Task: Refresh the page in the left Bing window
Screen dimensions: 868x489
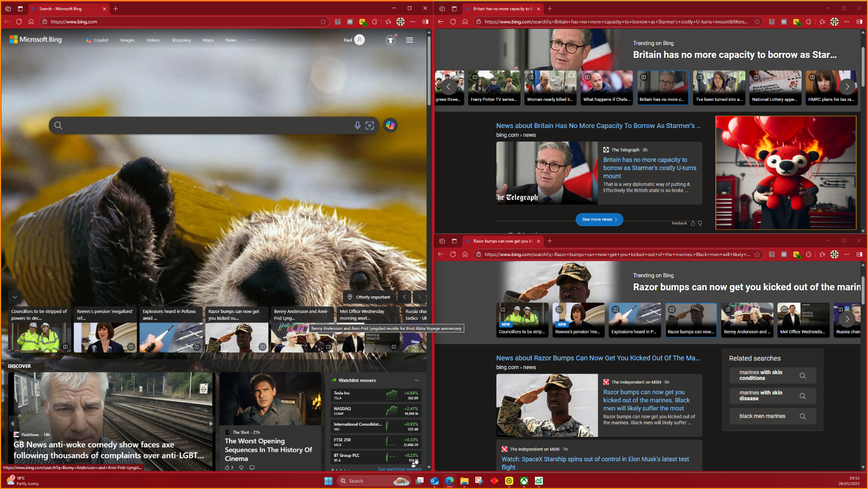Action: point(19,22)
